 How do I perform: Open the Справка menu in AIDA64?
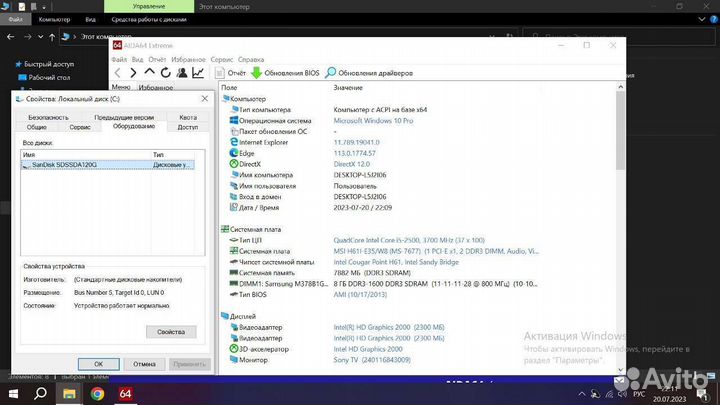click(x=251, y=59)
